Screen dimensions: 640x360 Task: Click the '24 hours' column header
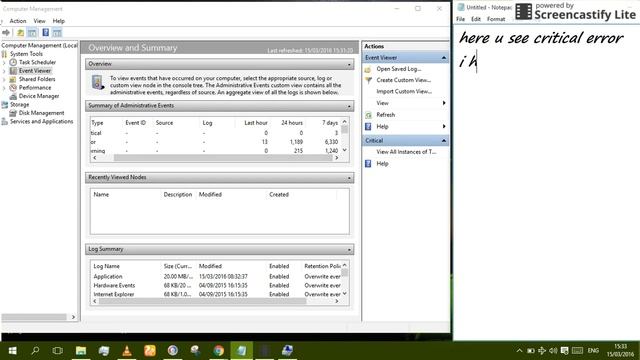292,123
